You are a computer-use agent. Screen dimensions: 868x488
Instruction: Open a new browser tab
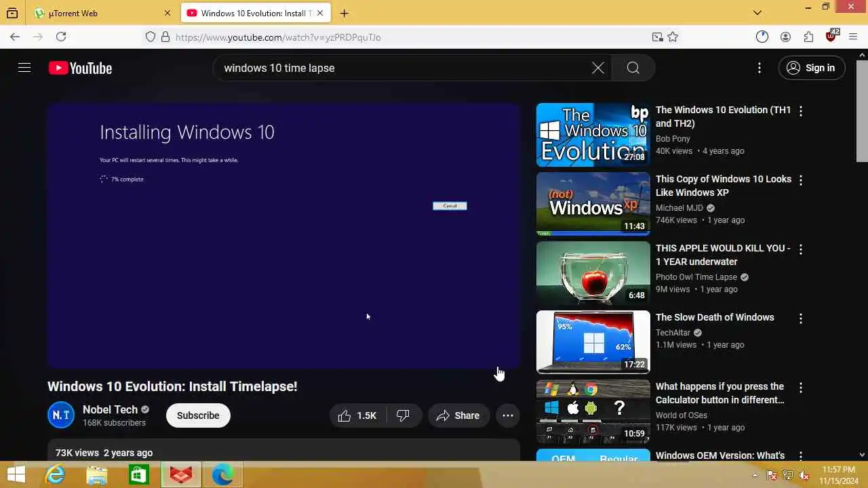click(x=344, y=13)
